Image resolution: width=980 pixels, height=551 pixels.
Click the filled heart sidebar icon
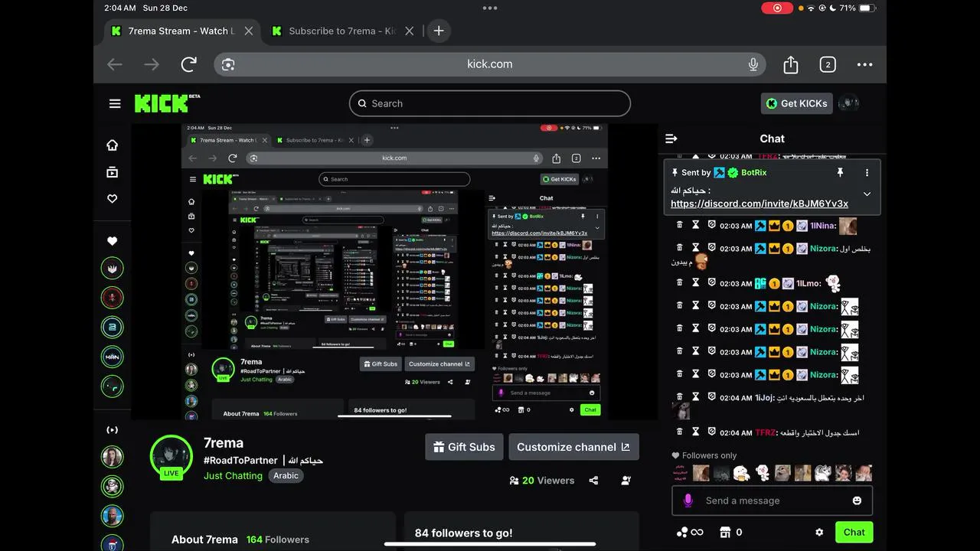[x=113, y=241]
